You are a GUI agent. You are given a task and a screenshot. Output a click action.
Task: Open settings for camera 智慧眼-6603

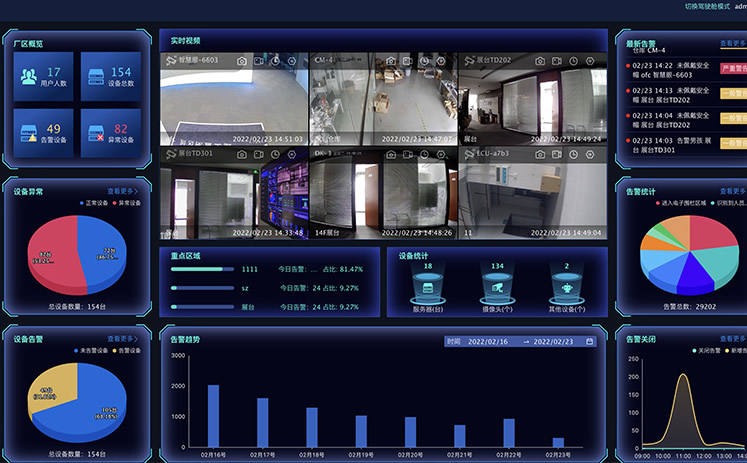click(x=292, y=61)
